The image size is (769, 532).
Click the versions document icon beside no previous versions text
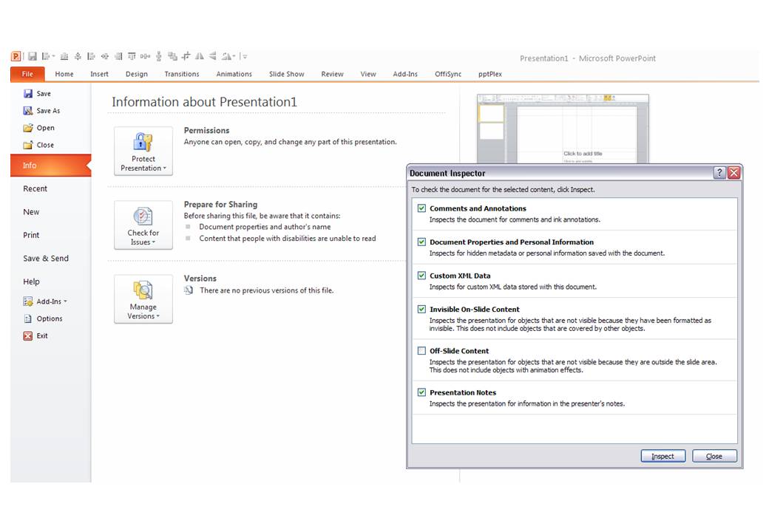click(x=189, y=290)
